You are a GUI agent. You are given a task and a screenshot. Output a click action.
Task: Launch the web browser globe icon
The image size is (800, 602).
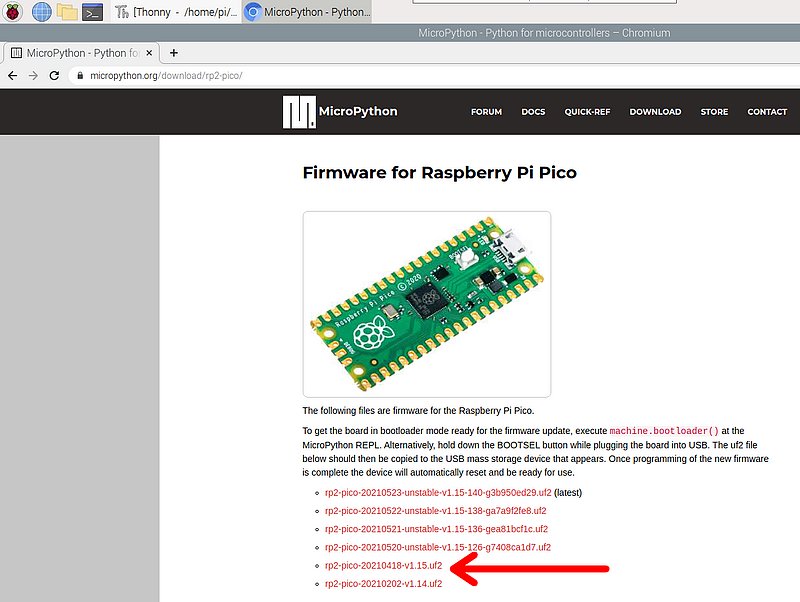click(42, 11)
